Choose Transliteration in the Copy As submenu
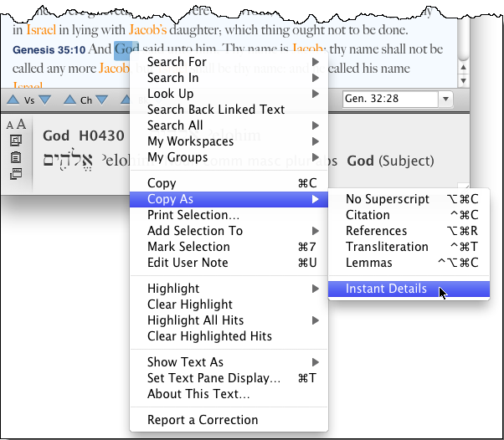The image size is (504, 440). pos(386,247)
